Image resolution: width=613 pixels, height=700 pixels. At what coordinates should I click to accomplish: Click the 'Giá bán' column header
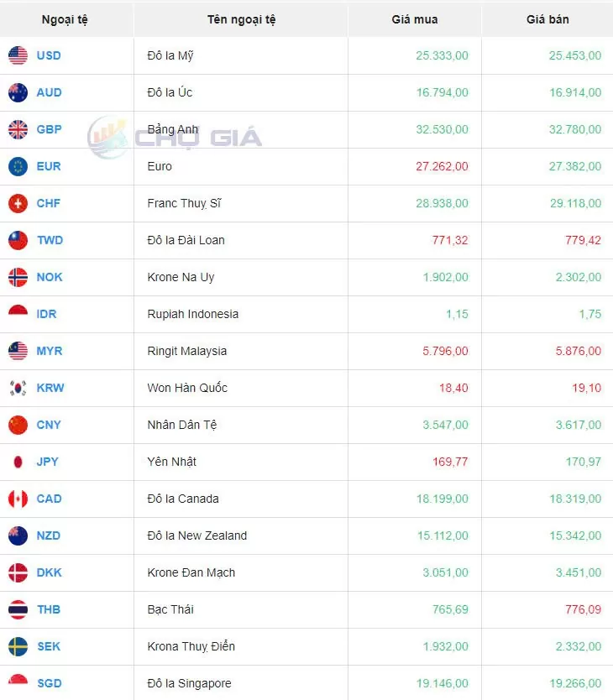tap(548, 19)
